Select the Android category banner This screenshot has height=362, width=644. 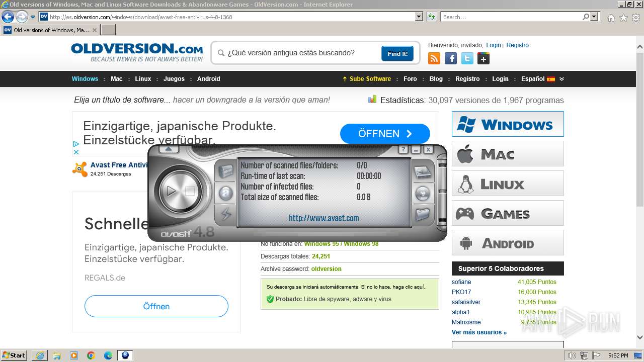coord(508,243)
